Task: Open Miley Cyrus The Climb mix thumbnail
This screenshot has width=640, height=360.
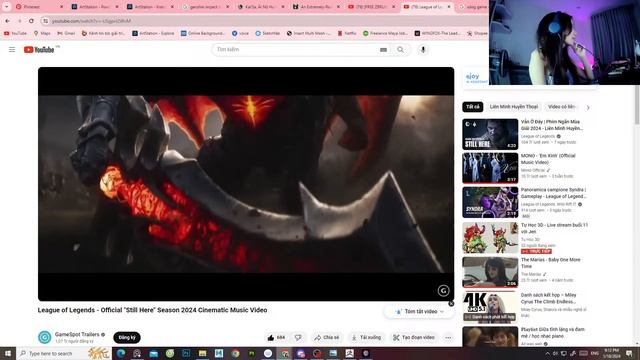Action: [490, 307]
